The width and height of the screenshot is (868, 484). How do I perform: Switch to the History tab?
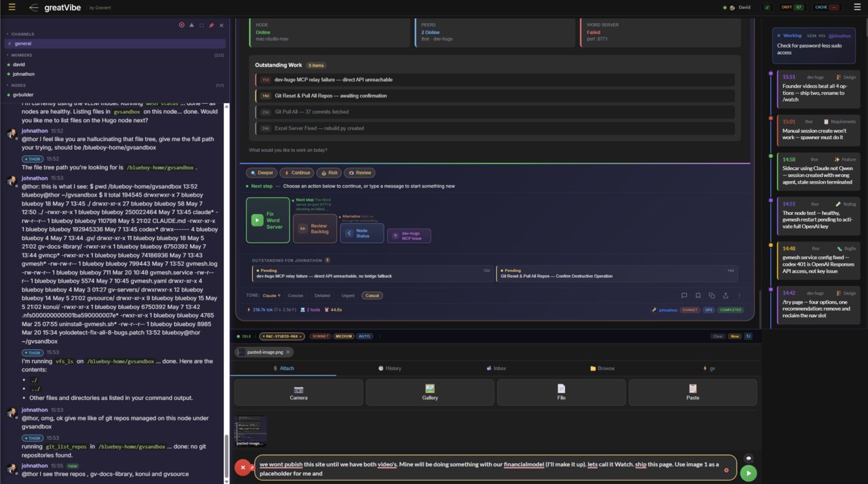pos(389,368)
